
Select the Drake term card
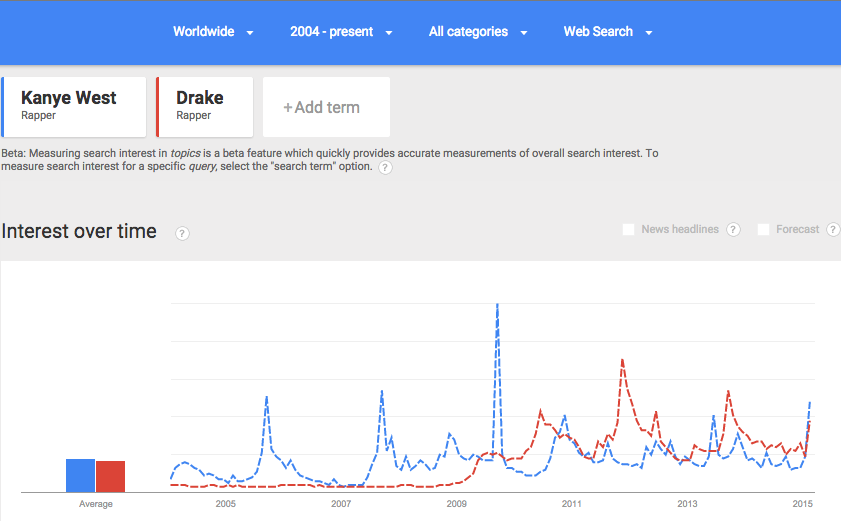(204, 107)
